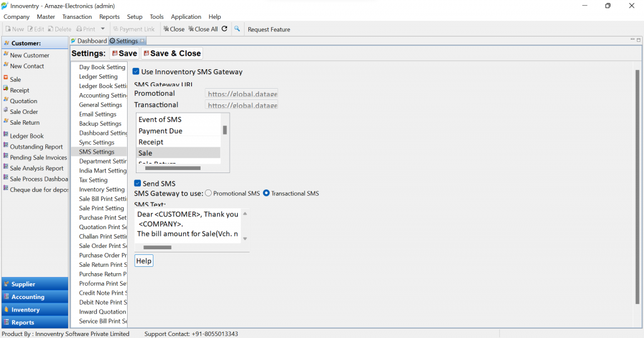Click the Ledger Book icon in sidebar
This screenshot has width=644, height=338.
(6, 135)
